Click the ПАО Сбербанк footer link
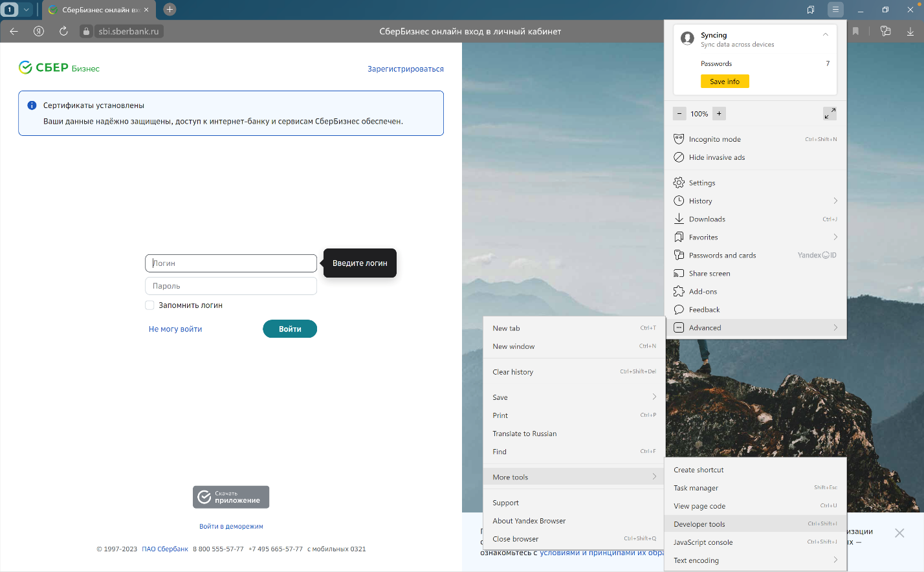The height and width of the screenshot is (572, 924). coord(165,549)
